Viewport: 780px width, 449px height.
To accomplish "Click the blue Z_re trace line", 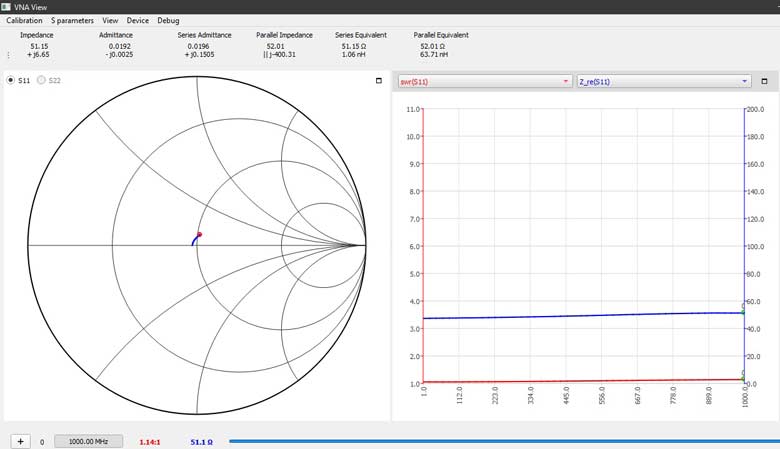I will pos(583,316).
